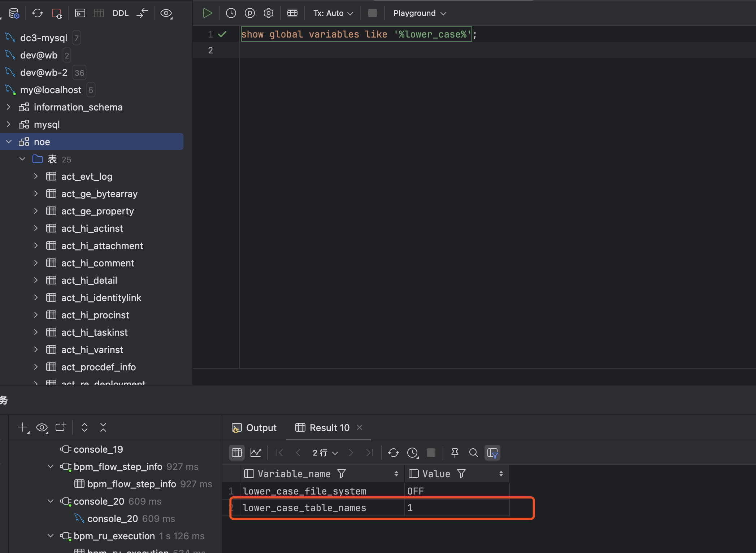The width and height of the screenshot is (756, 553).
Task: Open the 2 行 page size dropdown
Action: tap(325, 453)
